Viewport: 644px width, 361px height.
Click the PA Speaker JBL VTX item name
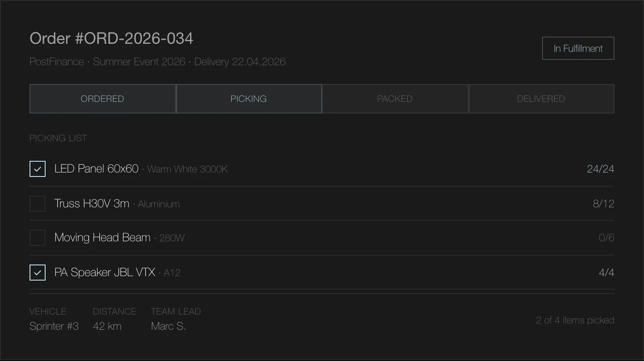(105, 273)
